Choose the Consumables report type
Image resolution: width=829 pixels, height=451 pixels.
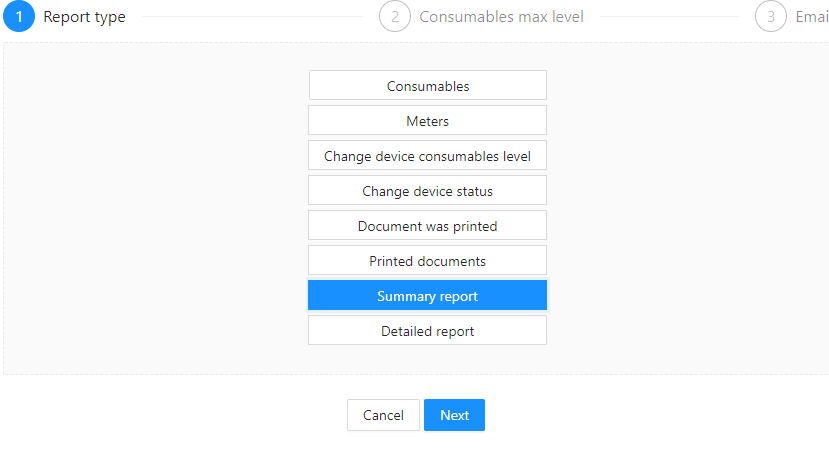click(428, 85)
